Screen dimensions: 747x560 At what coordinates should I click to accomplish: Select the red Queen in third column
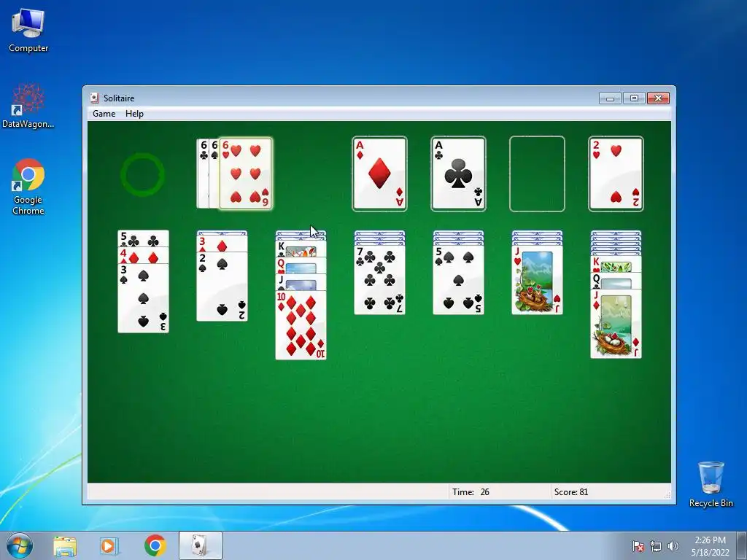point(301,265)
